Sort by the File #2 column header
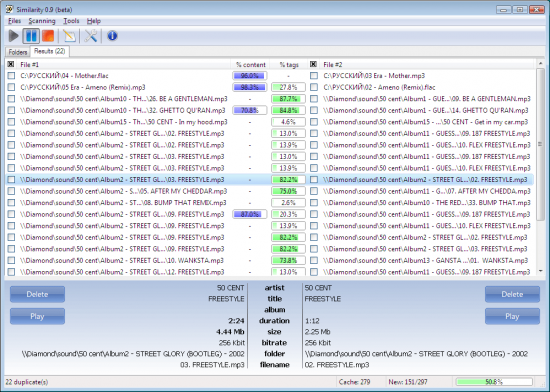The width and height of the screenshot is (550, 392). [426, 65]
